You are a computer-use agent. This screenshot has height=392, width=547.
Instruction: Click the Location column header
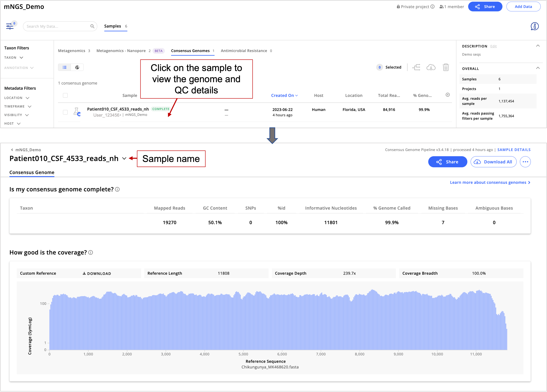pyautogui.click(x=354, y=95)
